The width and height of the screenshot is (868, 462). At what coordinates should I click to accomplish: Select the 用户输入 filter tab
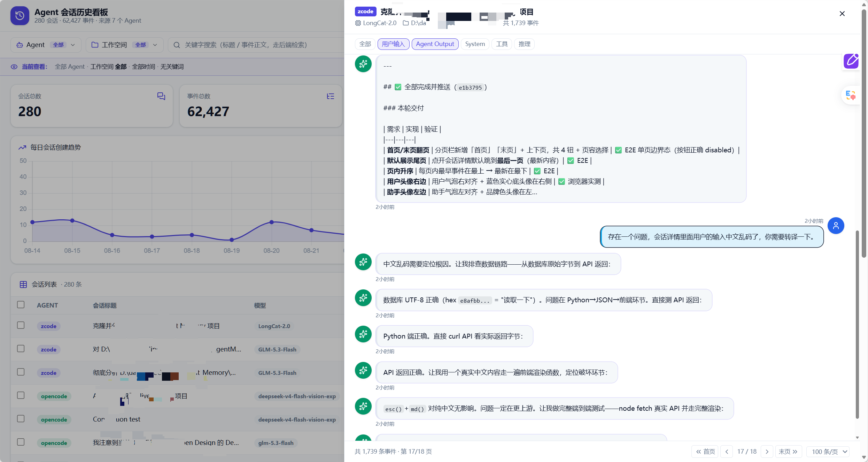point(393,44)
